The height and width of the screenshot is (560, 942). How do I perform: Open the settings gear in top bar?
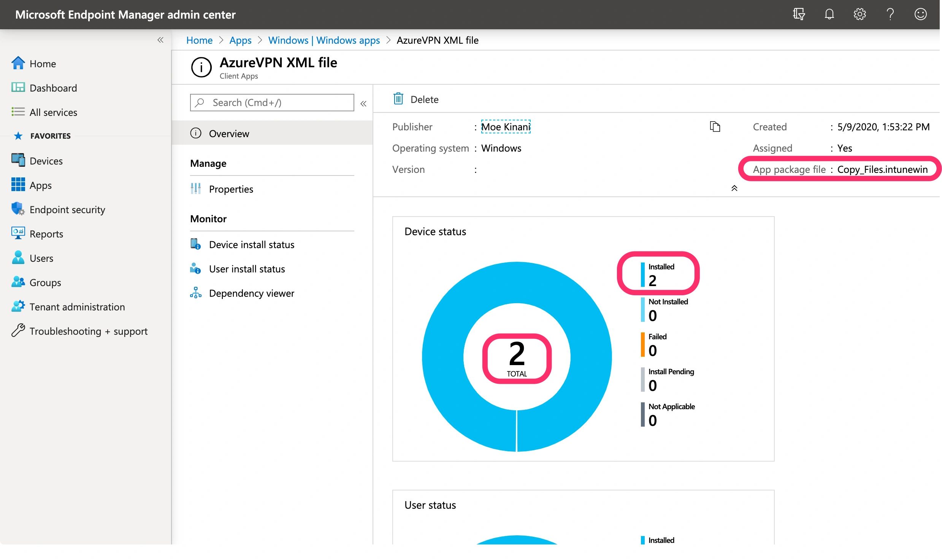tap(860, 14)
